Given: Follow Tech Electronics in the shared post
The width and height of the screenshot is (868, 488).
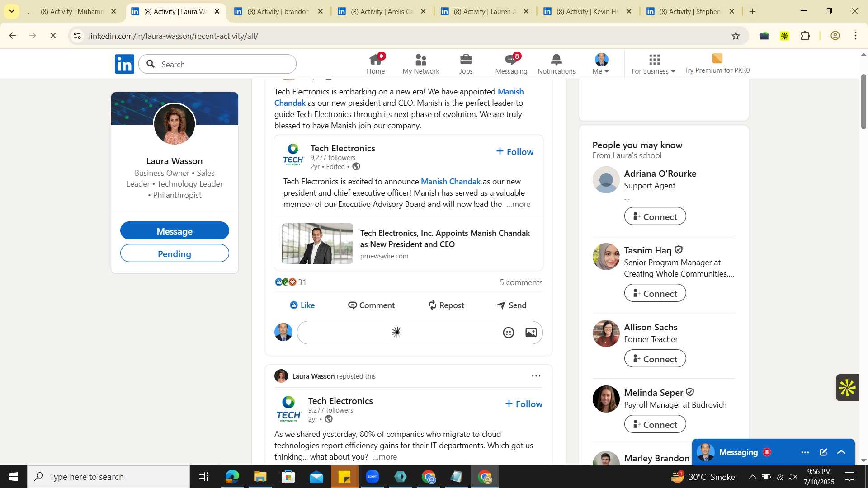Looking at the screenshot, I should (x=515, y=151).
